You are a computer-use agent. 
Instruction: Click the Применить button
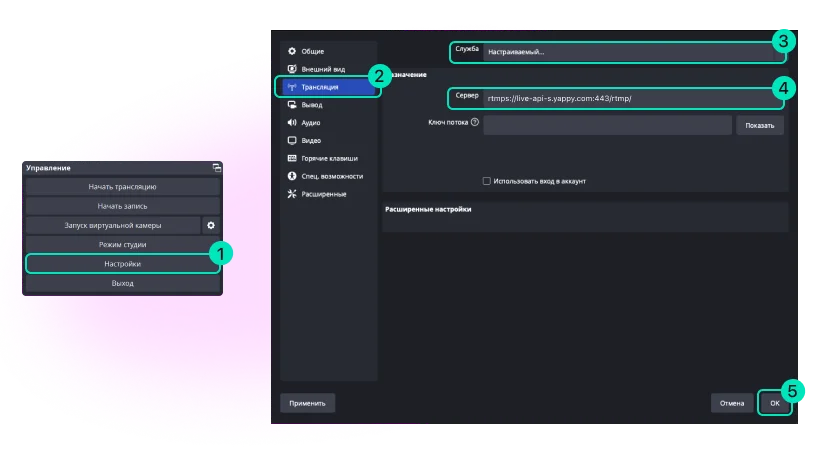coord(307,403)
